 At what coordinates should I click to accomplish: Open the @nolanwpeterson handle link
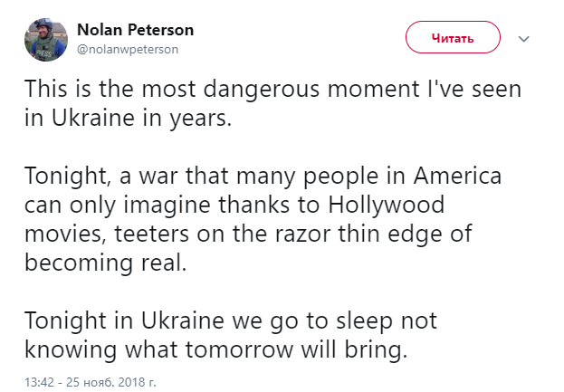point(128,49)
